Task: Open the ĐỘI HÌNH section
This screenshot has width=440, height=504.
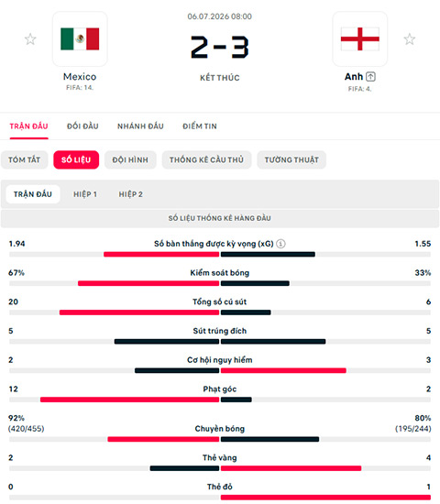Action: [x=130, y=159]
